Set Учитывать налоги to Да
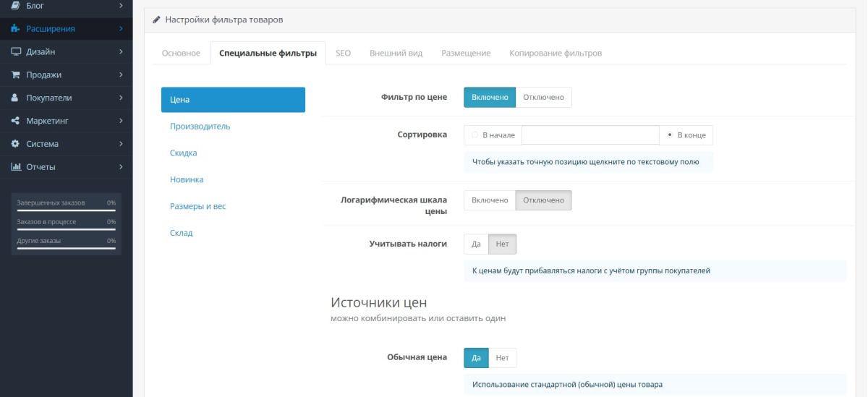Screen dimensions: 868x397 [476, 244]
